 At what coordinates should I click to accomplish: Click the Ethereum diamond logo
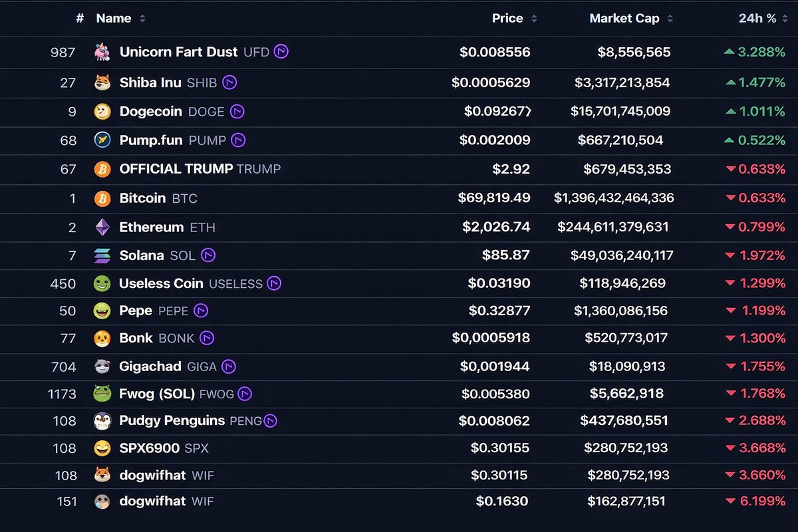coord(102,227)
